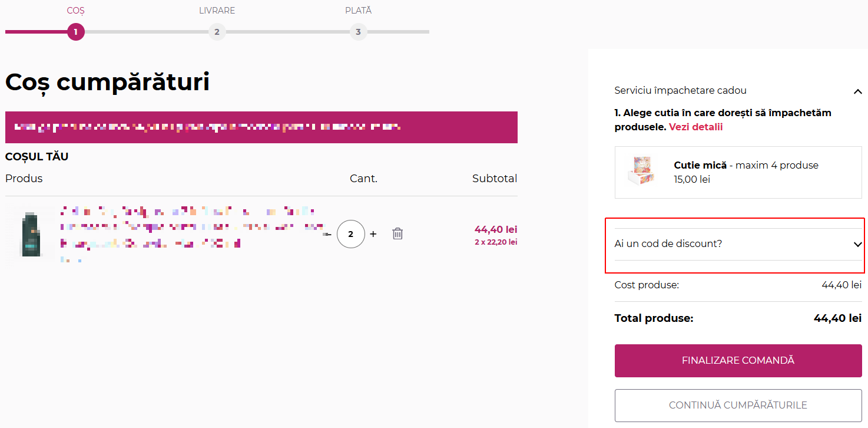
Task: Click the quantity field showing 2
Action: (351, 234)
